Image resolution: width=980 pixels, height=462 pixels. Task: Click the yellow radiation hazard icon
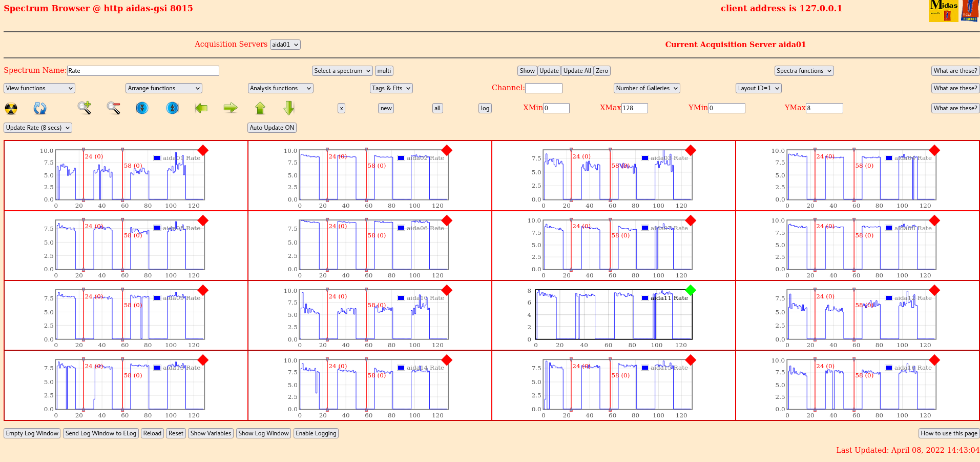11,108
